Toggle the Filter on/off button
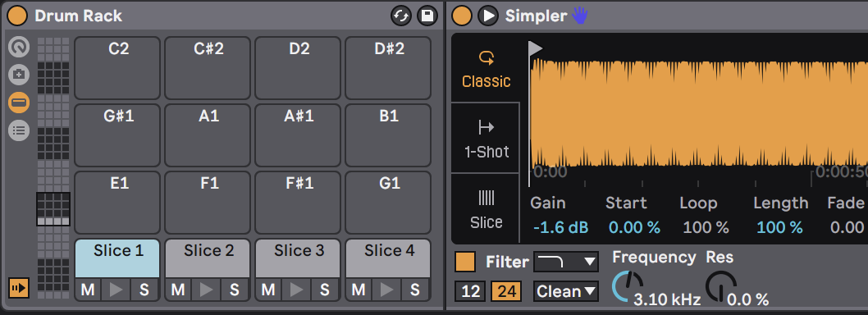Image resolution: width=868 pixels, height=315 pixels. (x=465, y=262)
